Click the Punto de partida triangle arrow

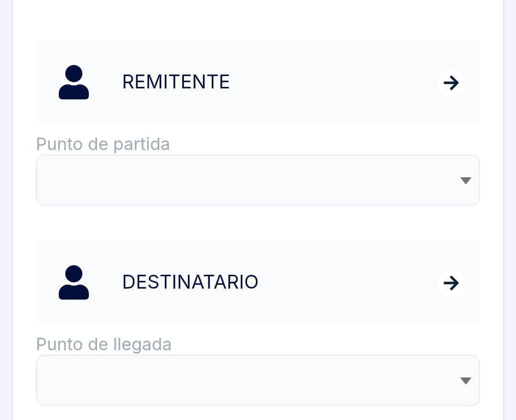[465, 181]
